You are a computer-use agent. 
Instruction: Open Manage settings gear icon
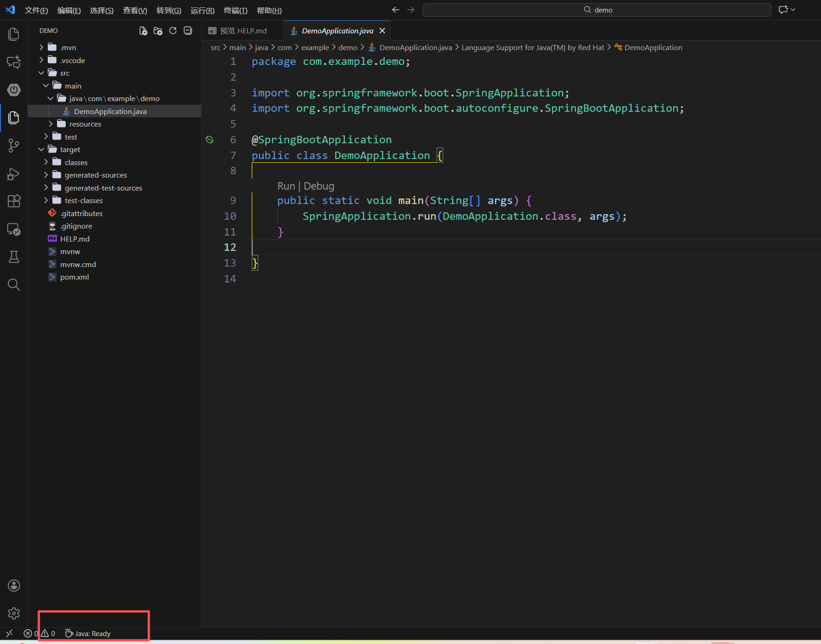[x=14, y=613]
